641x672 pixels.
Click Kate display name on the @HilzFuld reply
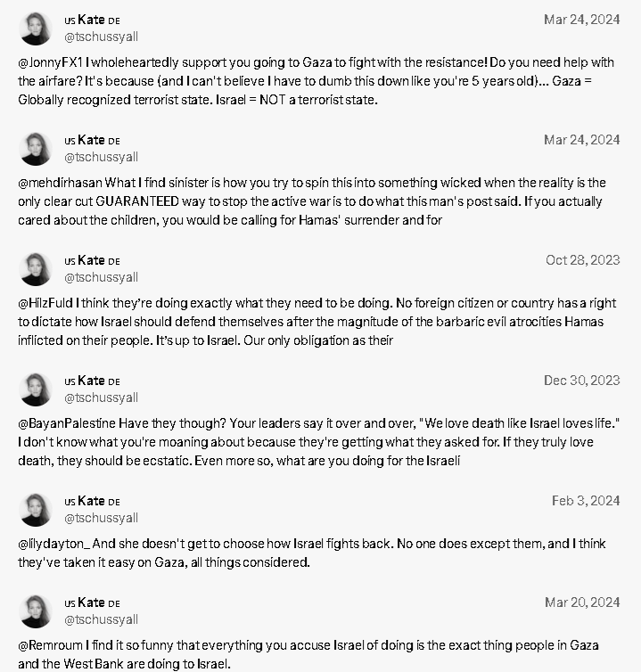click(x=92, y=260)
